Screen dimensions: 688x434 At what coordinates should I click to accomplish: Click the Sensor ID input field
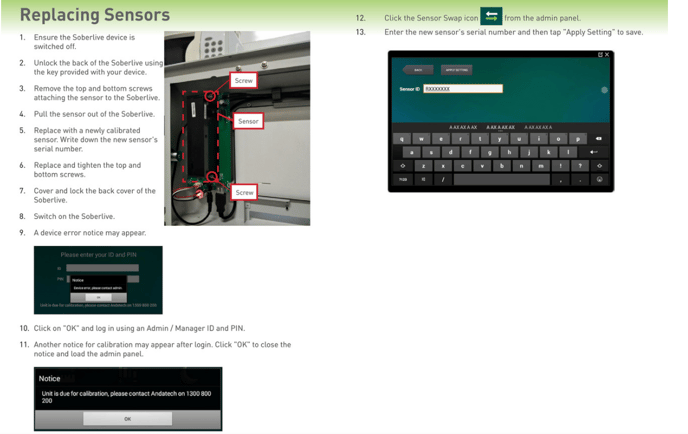463,89
